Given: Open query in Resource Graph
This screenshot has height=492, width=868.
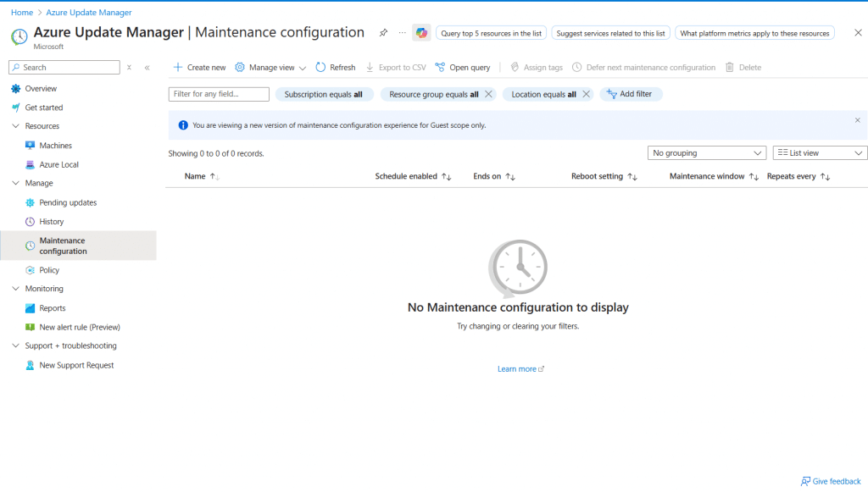Looking at the screenshot, I should coord(463,68).
